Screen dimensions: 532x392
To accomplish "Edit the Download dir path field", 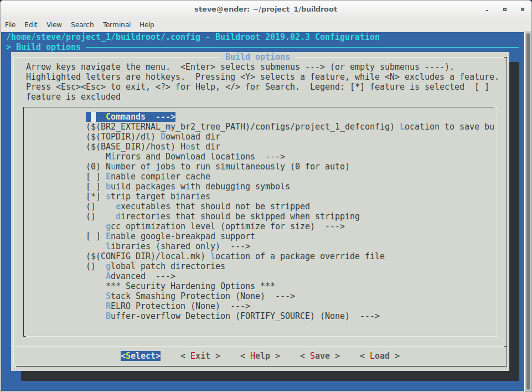I will (153, 137).
